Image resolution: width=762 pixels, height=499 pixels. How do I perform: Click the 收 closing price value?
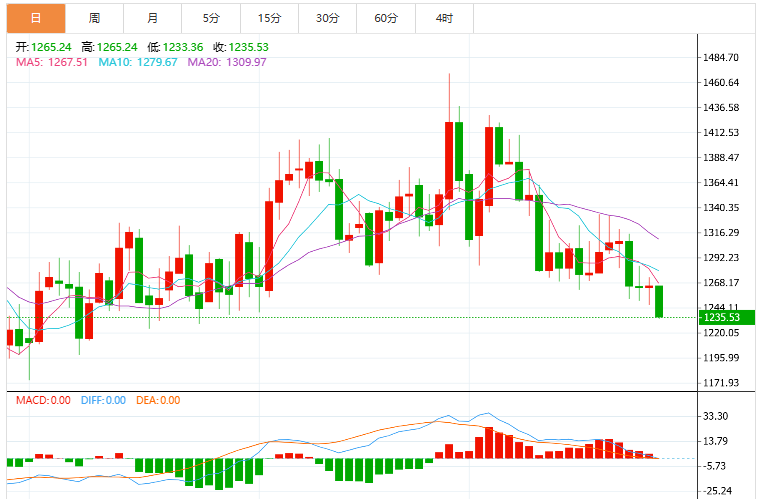click(x=248, y=47)
